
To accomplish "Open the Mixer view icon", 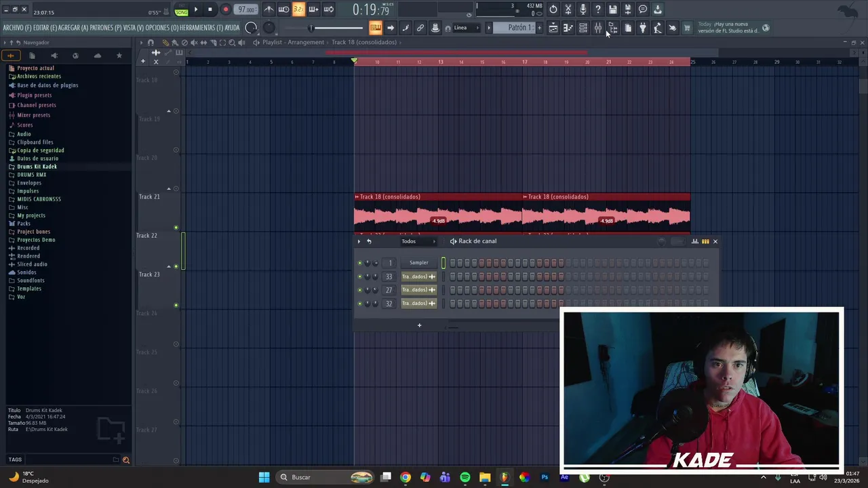I will (x=598, y=28).
